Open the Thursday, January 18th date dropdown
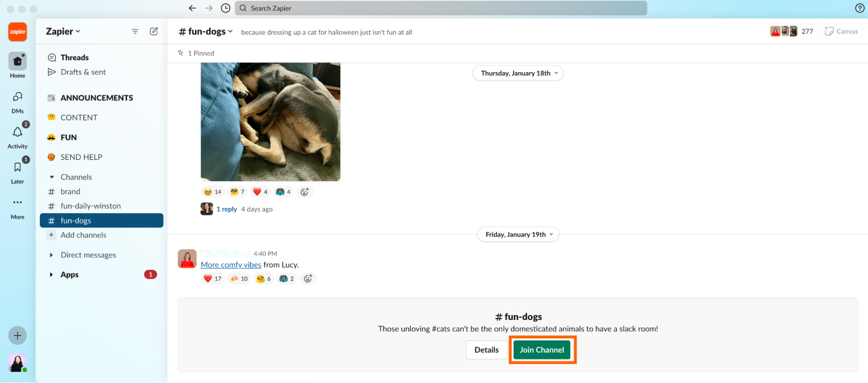Screen dimensions: 868x383 tap(518, 73)
